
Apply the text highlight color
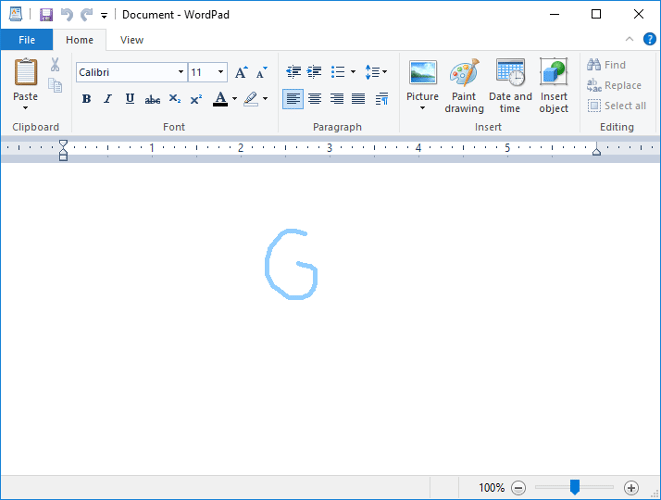click(x=251, y=99)
